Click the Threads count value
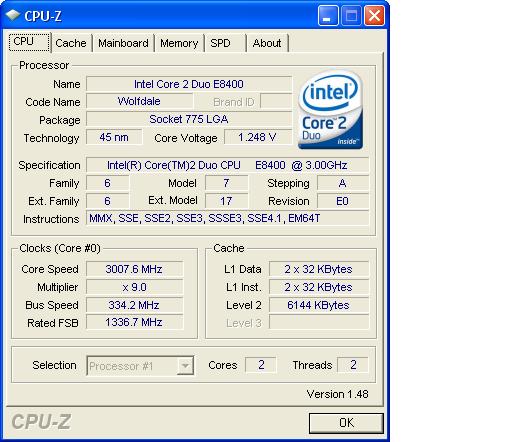 [x=353, y=365]
